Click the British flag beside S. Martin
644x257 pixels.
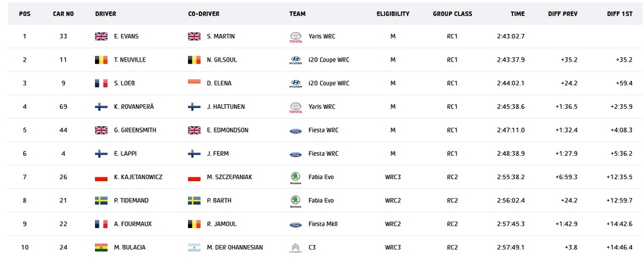coord(194,36)
